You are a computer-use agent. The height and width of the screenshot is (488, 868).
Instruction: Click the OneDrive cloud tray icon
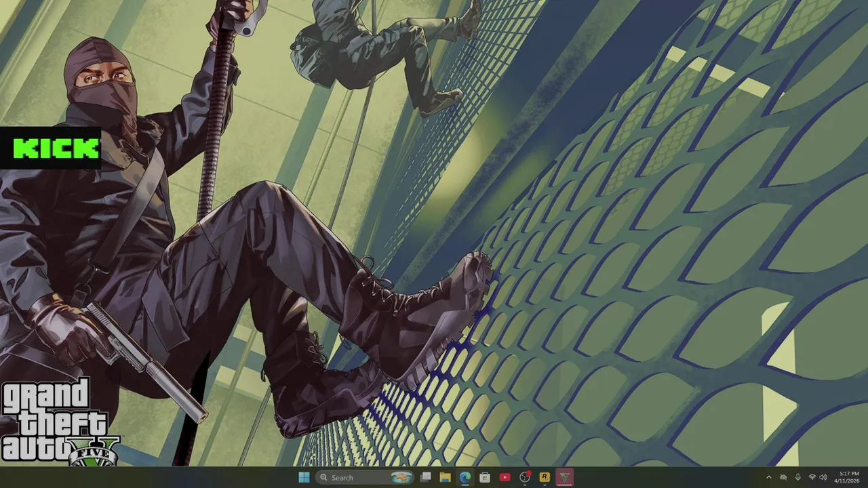coord(783,477)
